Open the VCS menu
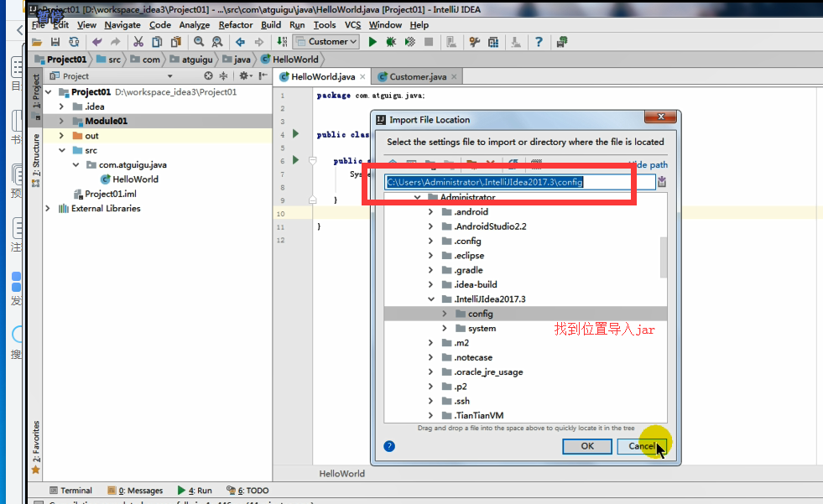Screen dimensions: 823x504 point(352,24)
